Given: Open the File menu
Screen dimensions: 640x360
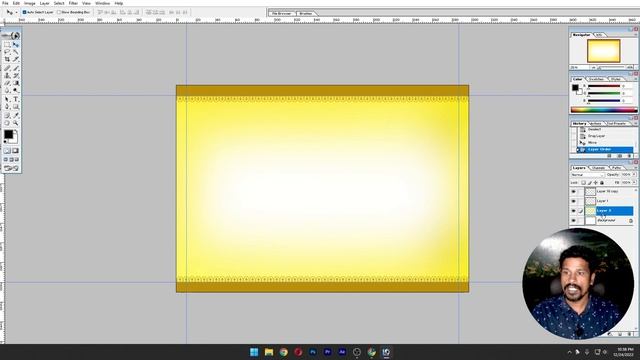Looking at the screenshot, I should point(5,3).
